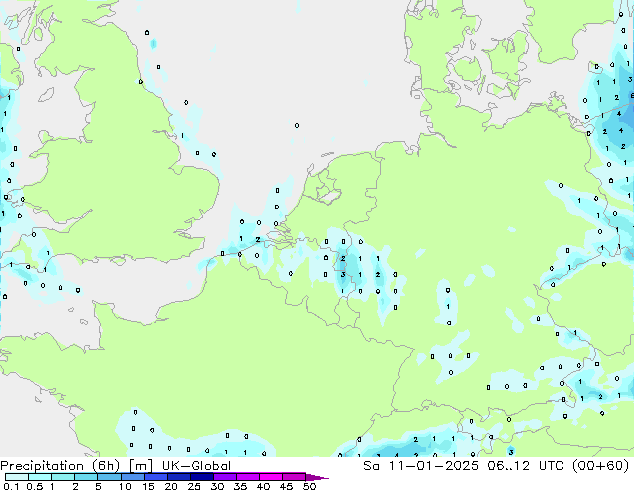The image size is (634, 490).
Task: Pick the 10–15 legend color box
Action: point(133,477)
